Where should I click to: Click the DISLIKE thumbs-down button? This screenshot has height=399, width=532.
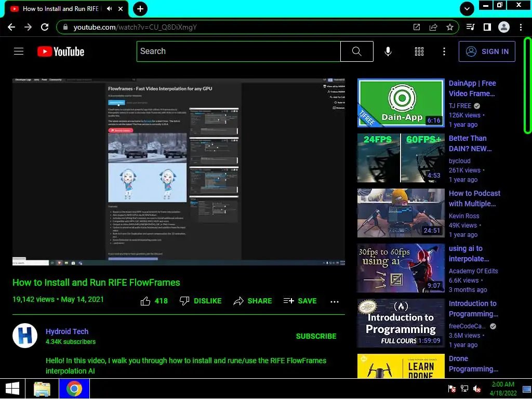pos(201,301)
